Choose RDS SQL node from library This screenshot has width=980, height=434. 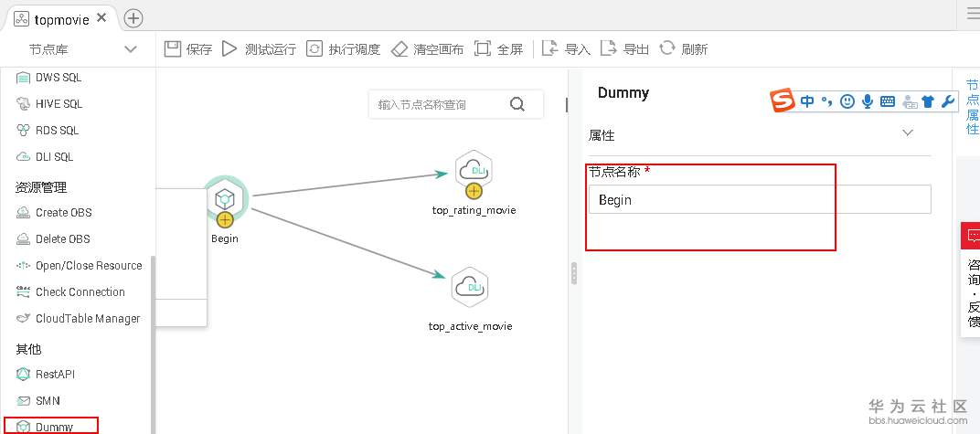tap(48, 131)
